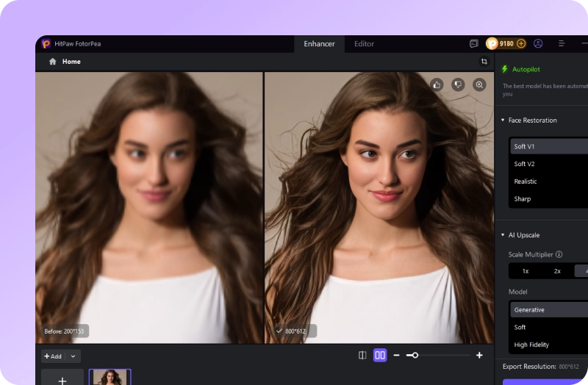The width and height of the screenshot is (588, 385).
Task: Click the zoom slider handle
Action: [x=415, y=355]
